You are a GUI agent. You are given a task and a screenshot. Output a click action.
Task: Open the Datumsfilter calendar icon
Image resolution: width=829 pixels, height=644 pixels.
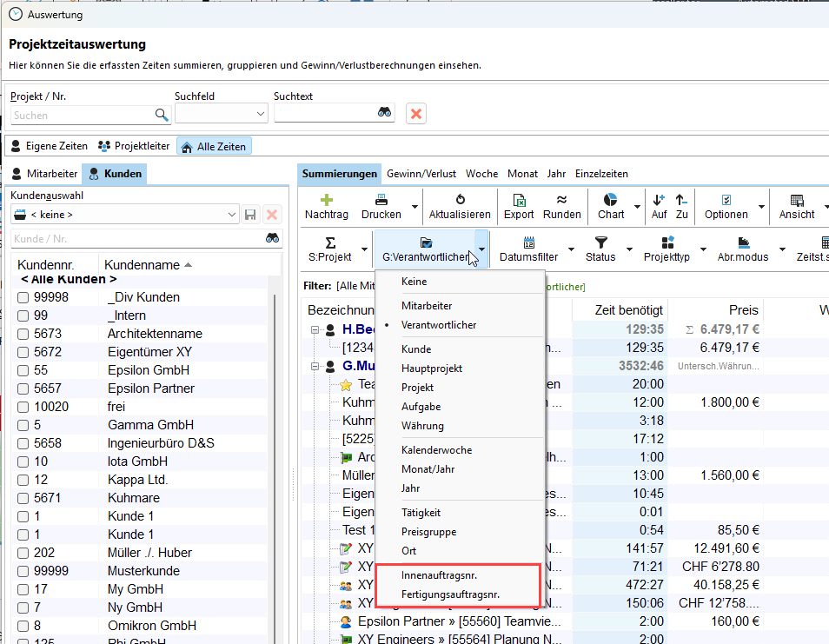coord(528,242)
